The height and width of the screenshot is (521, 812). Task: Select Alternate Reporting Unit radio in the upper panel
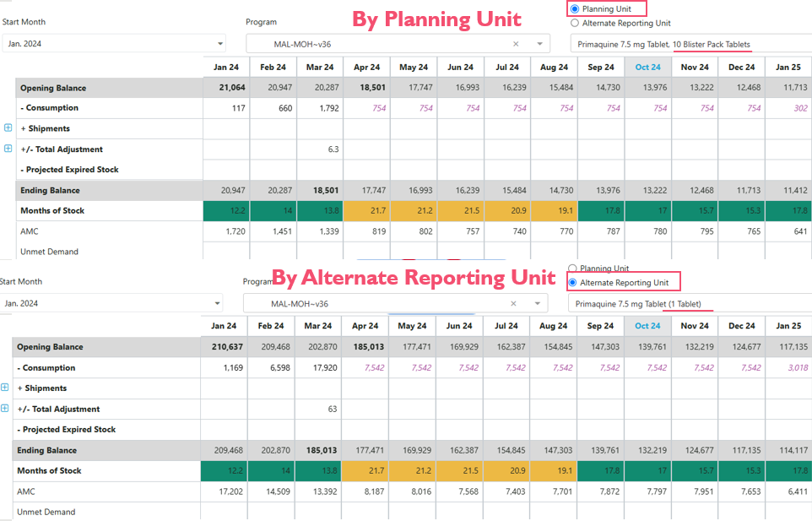[x=574, y=23]
